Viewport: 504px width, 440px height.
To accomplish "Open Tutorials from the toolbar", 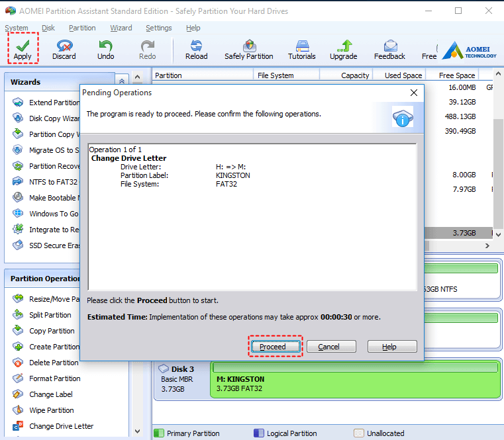I will coord(302,50).
